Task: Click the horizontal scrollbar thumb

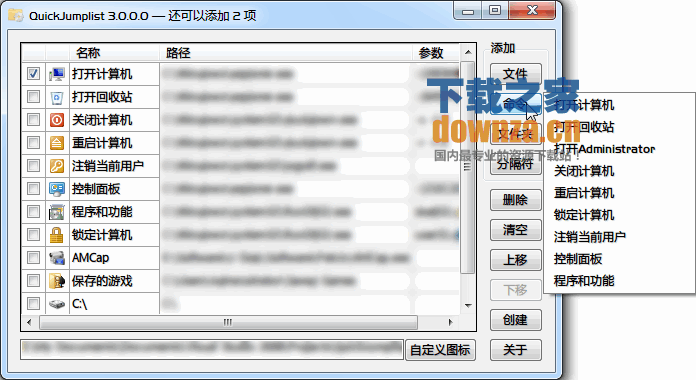Action: click(x=228, y=322)
